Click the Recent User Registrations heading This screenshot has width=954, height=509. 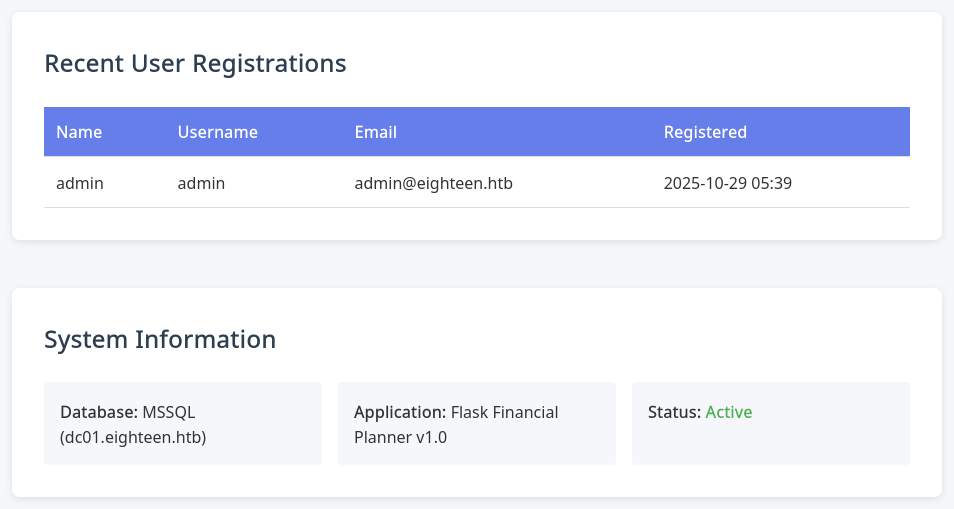tap(196, 64)
